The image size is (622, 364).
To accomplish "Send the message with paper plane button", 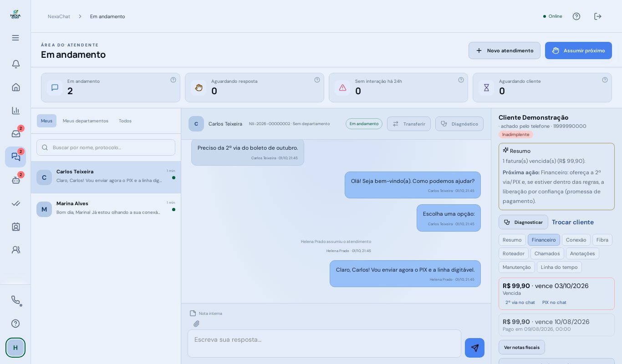I will [474, 348].
